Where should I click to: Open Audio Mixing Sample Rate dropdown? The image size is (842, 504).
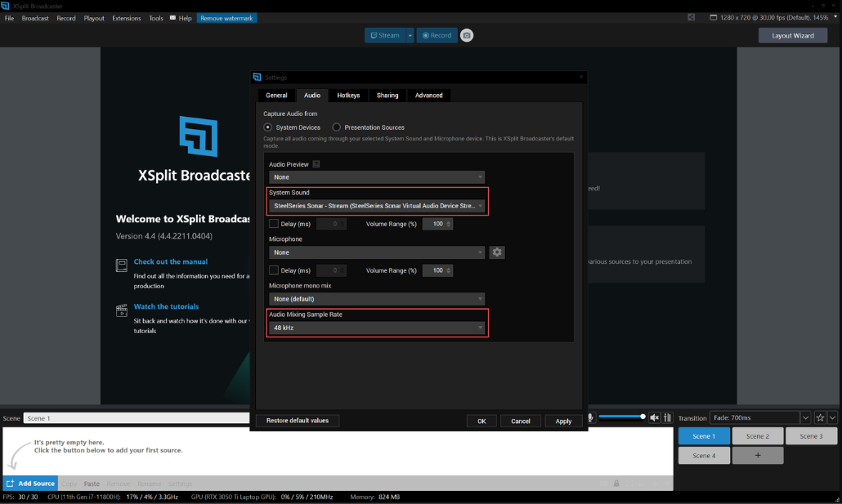tap(376, 328)
